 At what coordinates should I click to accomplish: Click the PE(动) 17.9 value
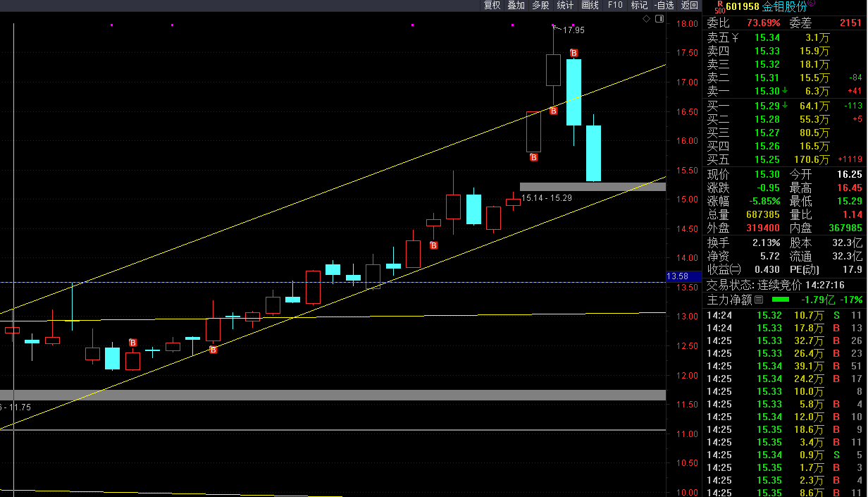[x=852, y=269]
